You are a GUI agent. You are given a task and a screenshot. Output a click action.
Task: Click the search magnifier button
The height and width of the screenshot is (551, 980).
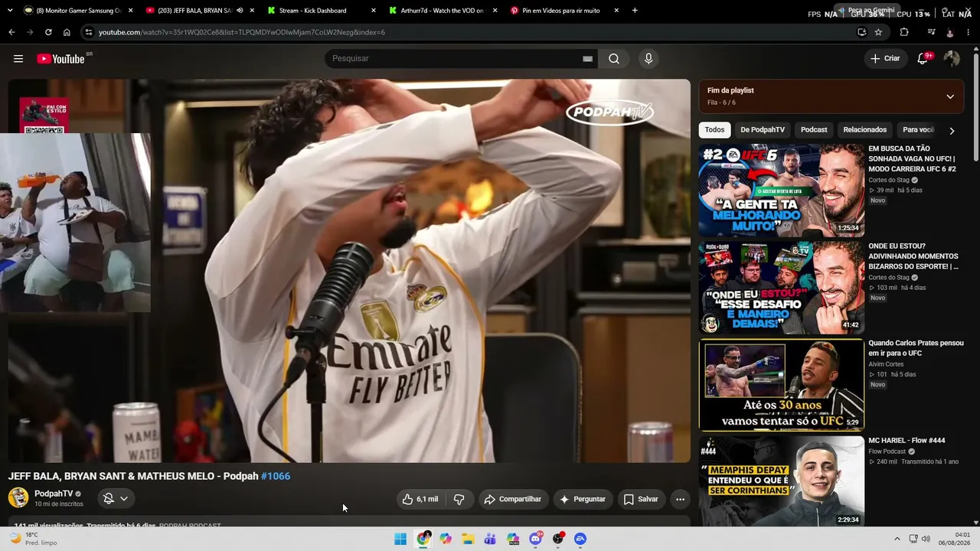(614, 59)
